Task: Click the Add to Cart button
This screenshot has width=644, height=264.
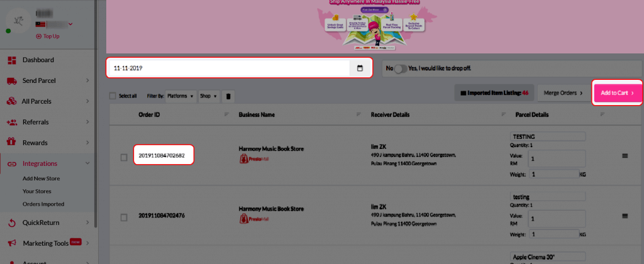Action: [617, 93]
